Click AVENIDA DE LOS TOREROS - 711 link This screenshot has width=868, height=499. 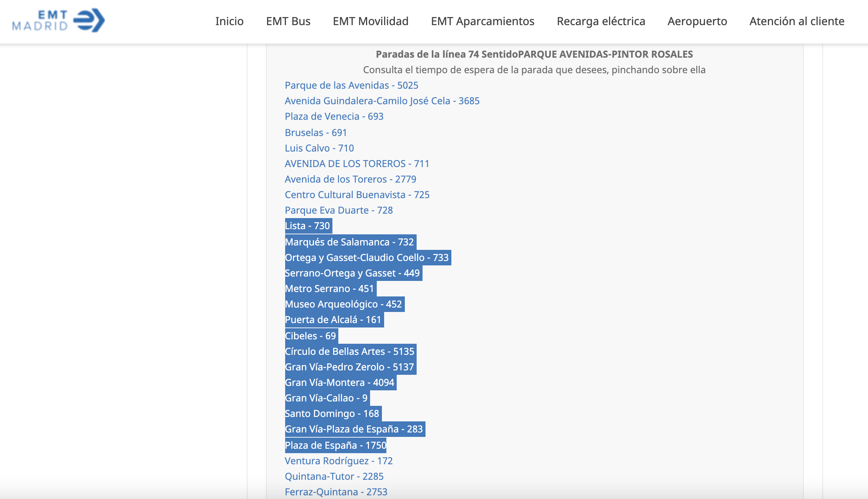click(357, 164)
